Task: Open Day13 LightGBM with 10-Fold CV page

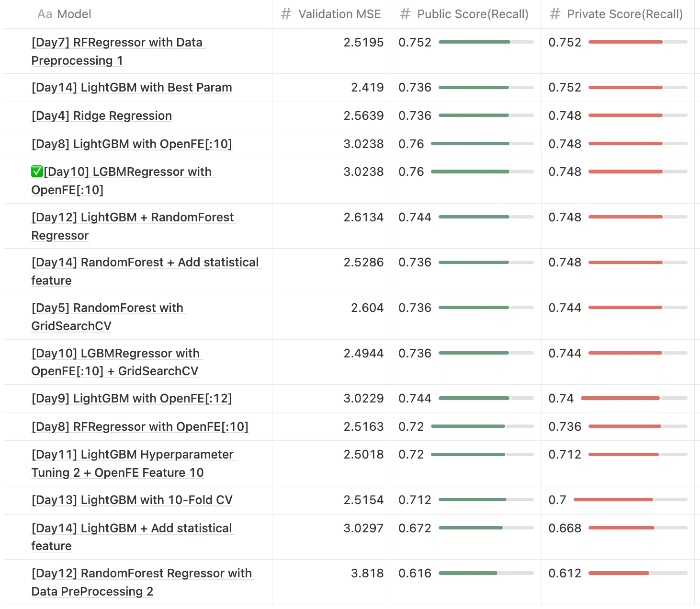Action: click(132, 500)
